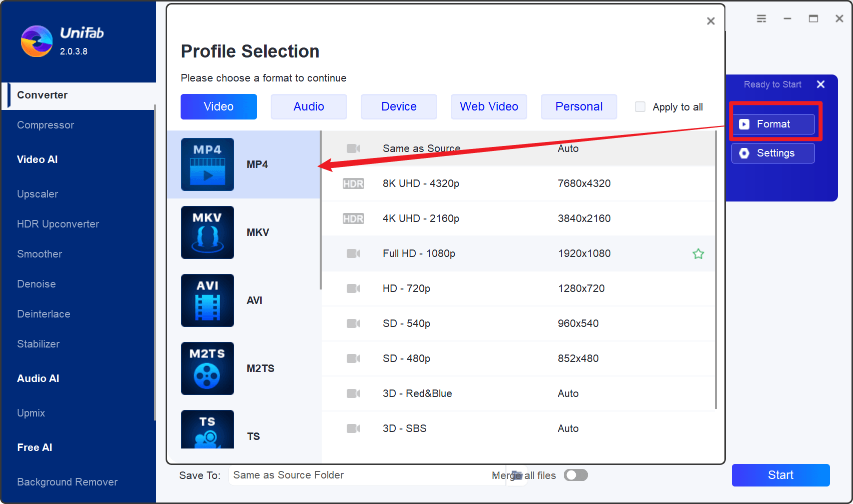
Task: Open the hamburger menu in title bar
Action: (x=761, y=18)
